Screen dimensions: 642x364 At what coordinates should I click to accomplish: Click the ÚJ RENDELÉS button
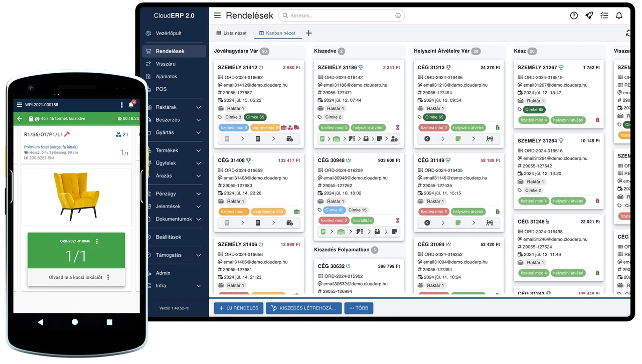pos(239,308)
